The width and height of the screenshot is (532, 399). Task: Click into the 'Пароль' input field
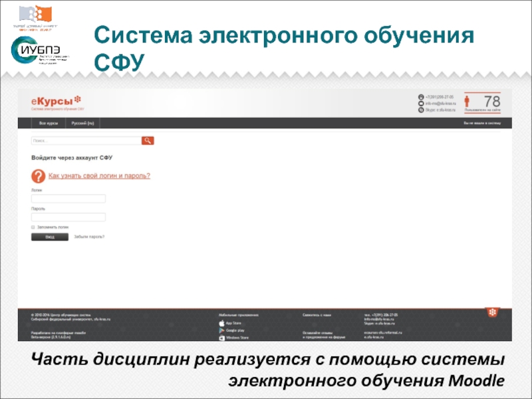tap(68, 217)
